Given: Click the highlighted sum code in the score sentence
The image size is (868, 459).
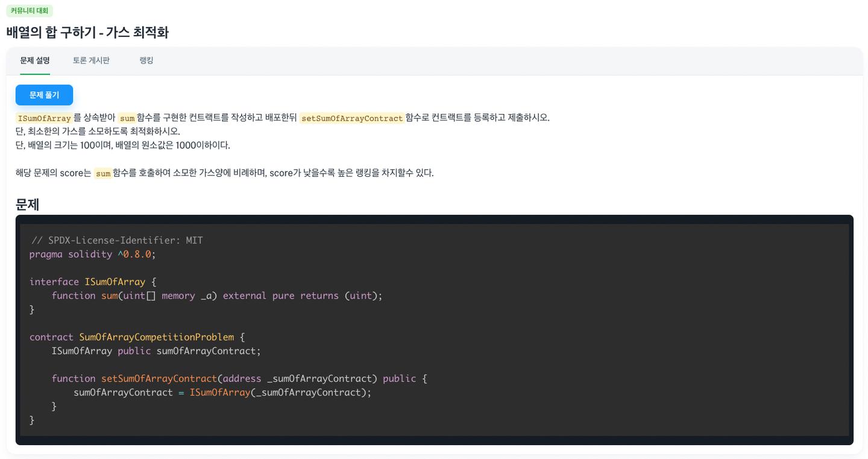Looking at the screenshot, I should 103,173.
